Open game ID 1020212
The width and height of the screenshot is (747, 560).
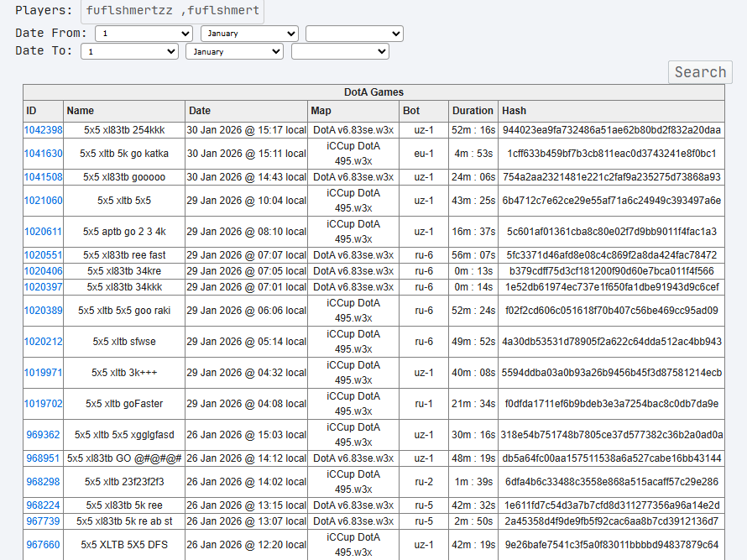pos(43,342)
